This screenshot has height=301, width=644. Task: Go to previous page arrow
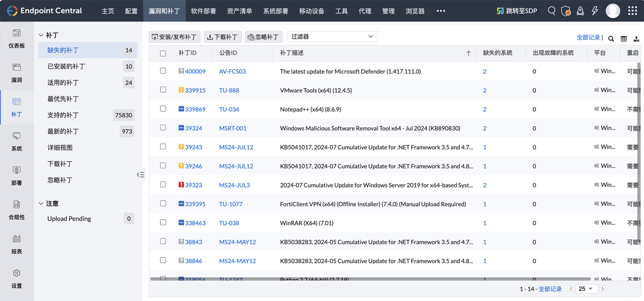pyautogui.click(x=571, y=289)
